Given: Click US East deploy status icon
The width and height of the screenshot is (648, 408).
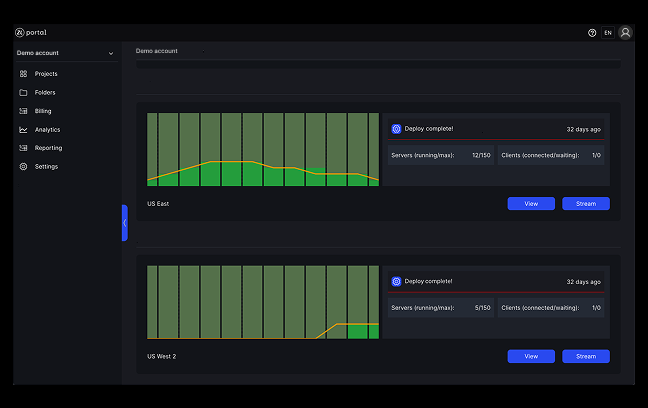Looking at the screenshot, I should pos(396,129).
